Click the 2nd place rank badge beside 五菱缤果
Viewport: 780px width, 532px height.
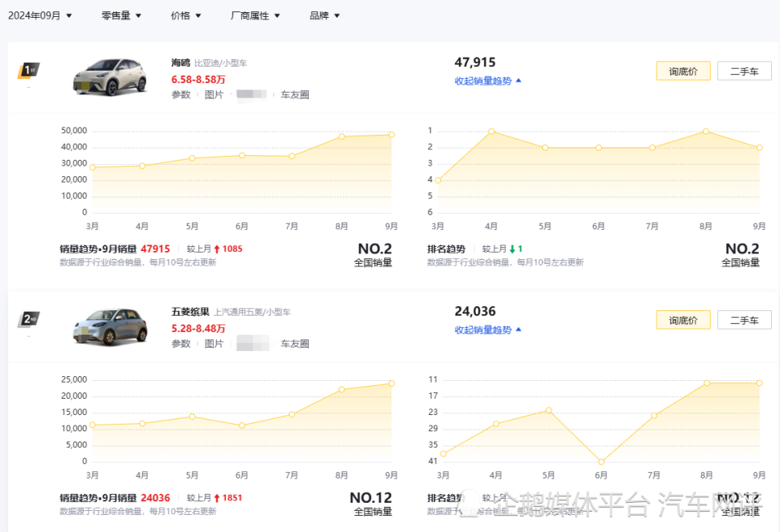(x=29, y=319)
